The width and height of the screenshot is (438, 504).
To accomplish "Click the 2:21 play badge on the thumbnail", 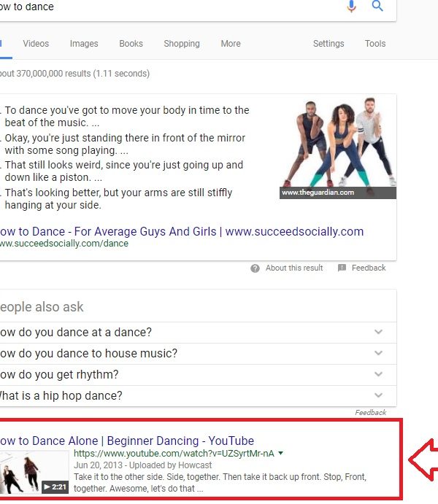I will pyautogui.click(x=55, y=487).
